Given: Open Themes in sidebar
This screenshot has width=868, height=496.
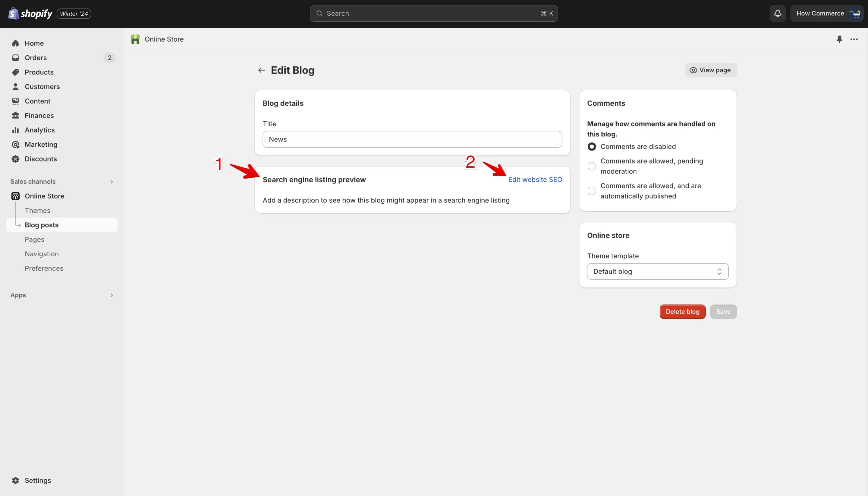Looking at the screenshot, I should [37, 211].
